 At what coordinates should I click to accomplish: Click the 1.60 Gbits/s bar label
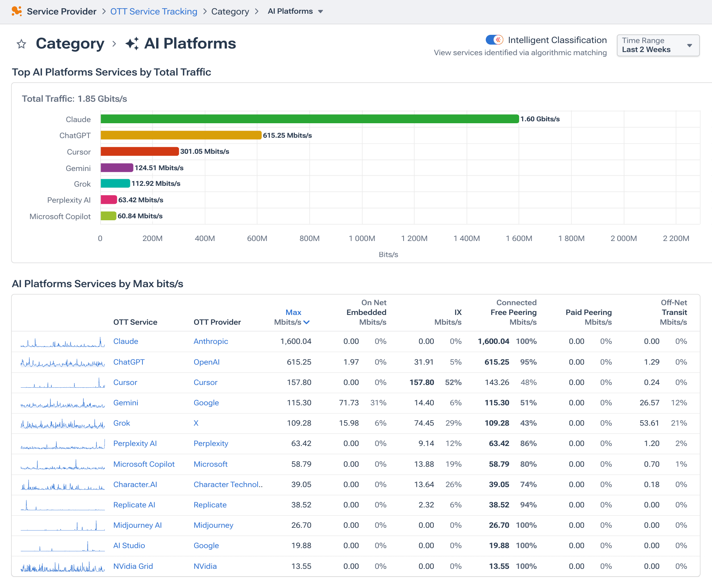540,119
